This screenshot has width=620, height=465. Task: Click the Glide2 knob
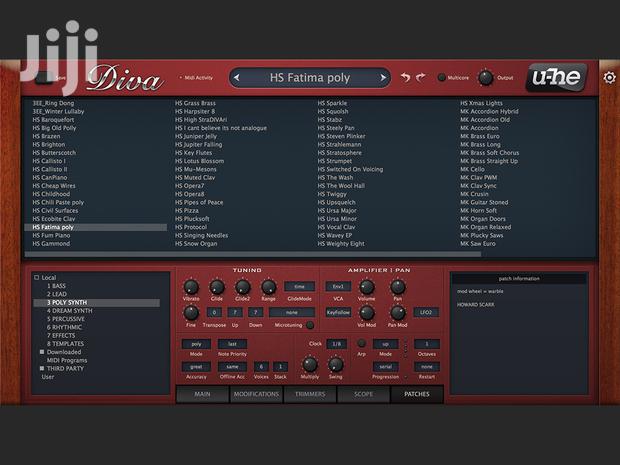pos(243,287)
